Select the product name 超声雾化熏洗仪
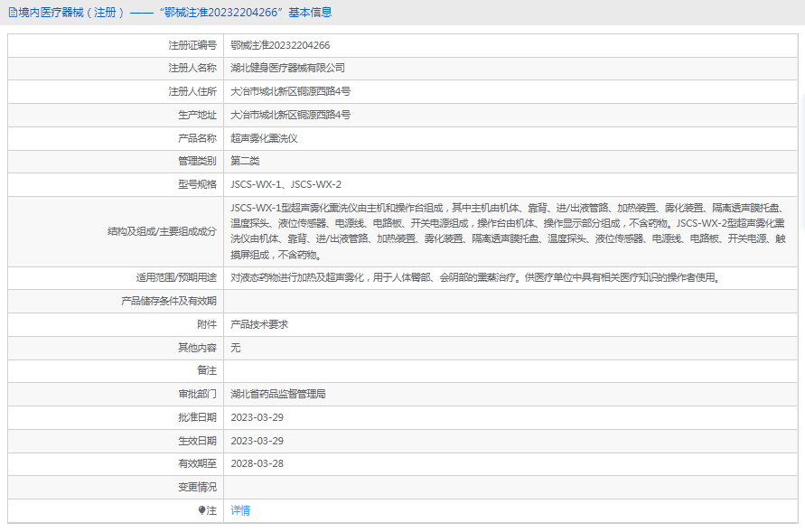Screen dimensions: 805x532 coord(264,138)
